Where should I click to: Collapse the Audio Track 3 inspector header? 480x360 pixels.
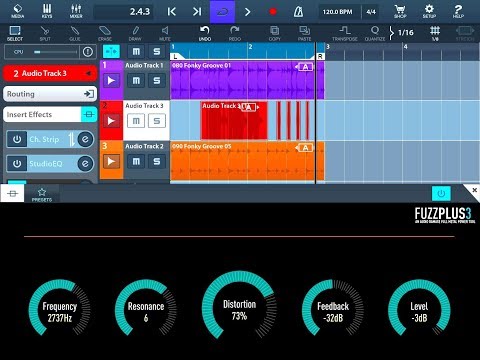(x=50, y=73)
